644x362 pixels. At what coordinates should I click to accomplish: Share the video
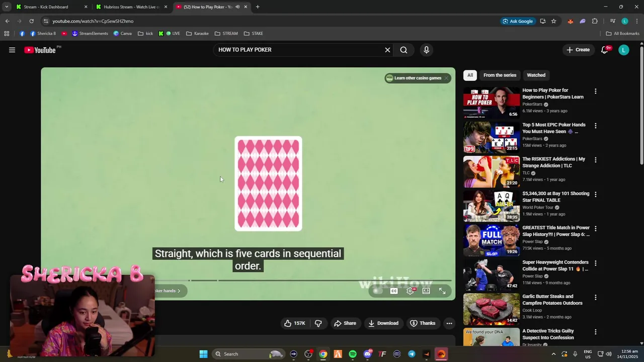tap(345, 323)
